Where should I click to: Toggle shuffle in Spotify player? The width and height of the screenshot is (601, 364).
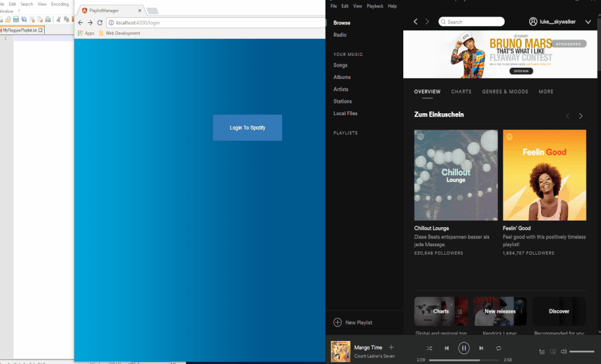[x=429, y=348]
